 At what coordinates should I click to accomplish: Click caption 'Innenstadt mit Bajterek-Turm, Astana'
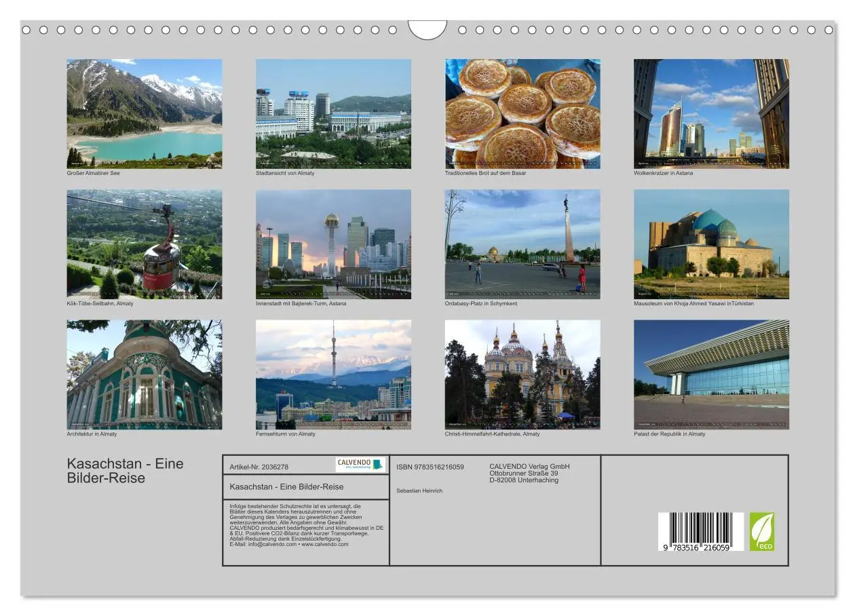[301, 303]
